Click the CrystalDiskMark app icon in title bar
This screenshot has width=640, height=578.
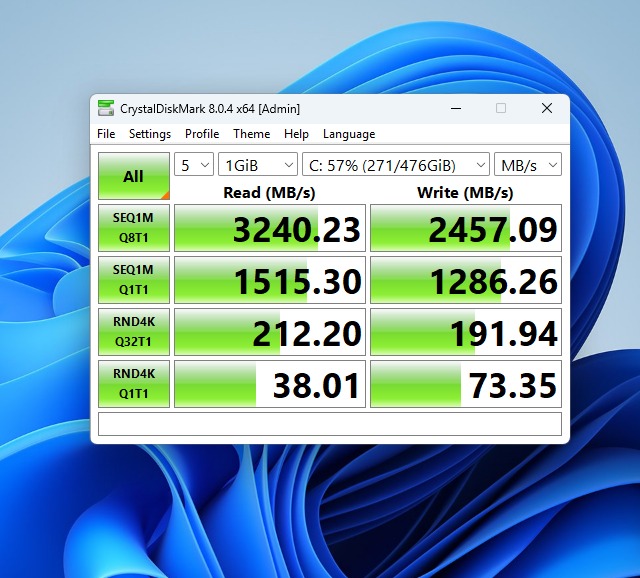pyautogui.click(x=105, y=108)
